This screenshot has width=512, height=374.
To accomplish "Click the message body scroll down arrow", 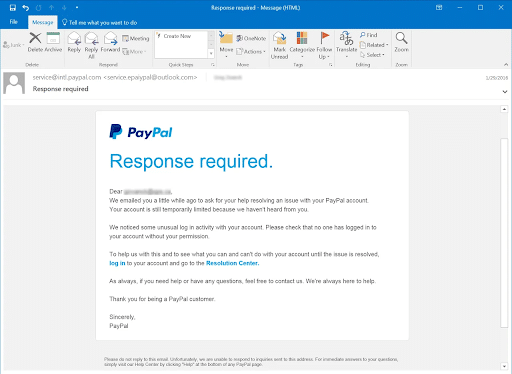I will 504,366.
